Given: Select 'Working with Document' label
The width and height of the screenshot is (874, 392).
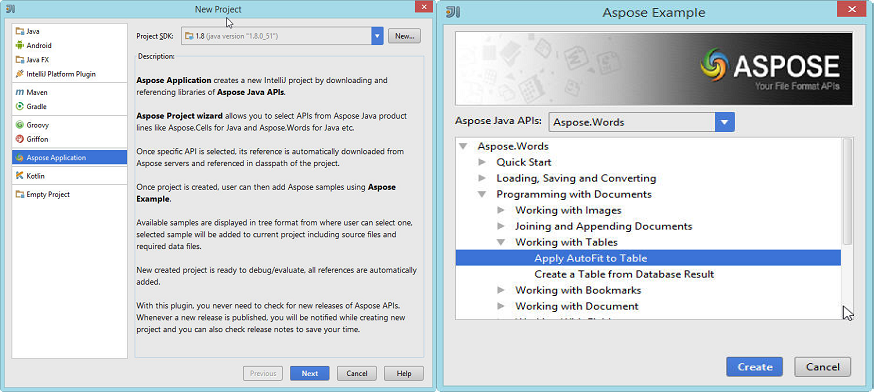Looking at the screenshot, I should point(577,306).
